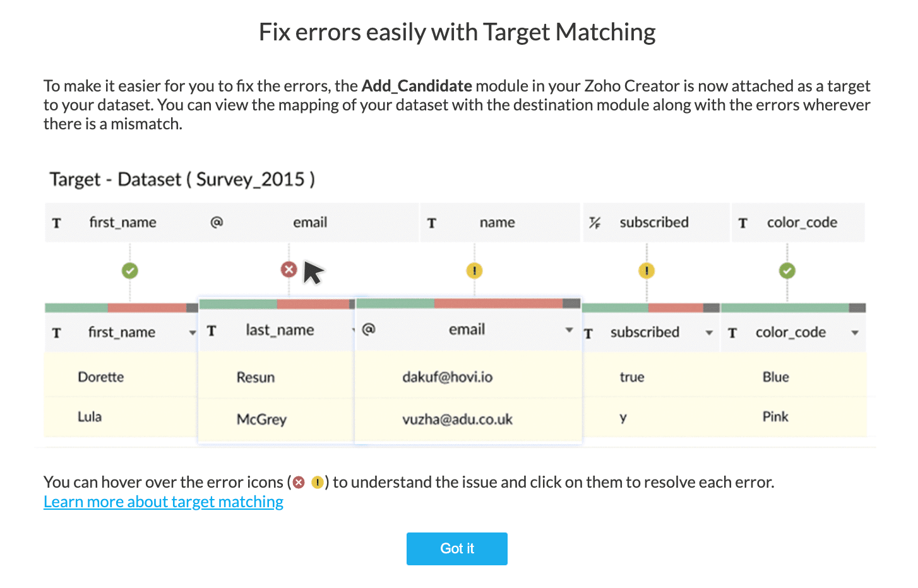The width and height of the screenshot is (918, 588).
Task: Click the quality bar above color_code column
Action: pos(792,308)
